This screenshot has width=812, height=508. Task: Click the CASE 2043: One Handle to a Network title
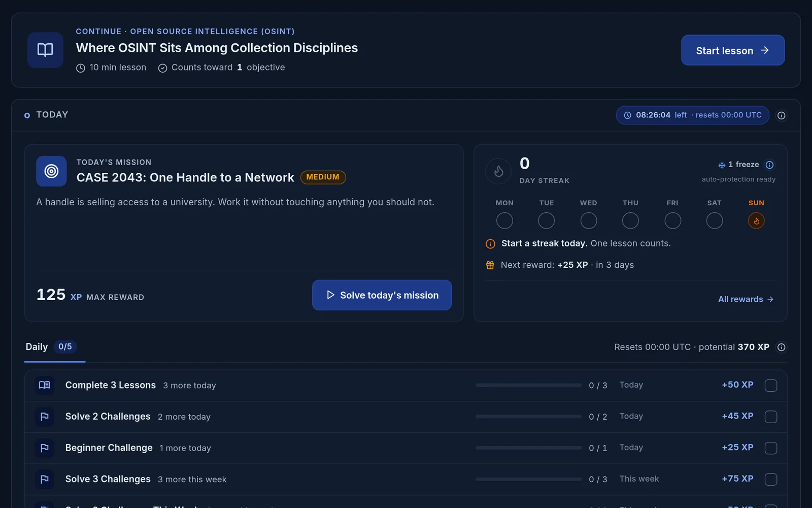pyautogui.click(x=185, y=177)
